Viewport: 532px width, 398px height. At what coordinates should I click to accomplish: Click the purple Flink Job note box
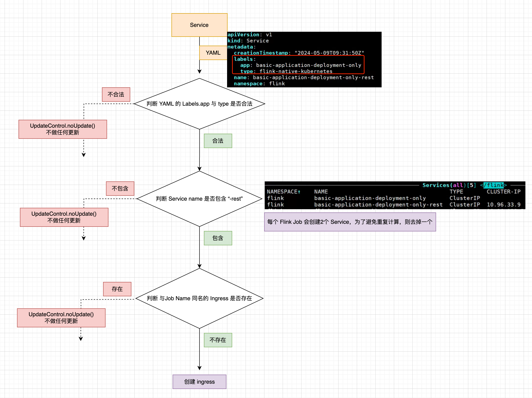[x=350, y=222]
